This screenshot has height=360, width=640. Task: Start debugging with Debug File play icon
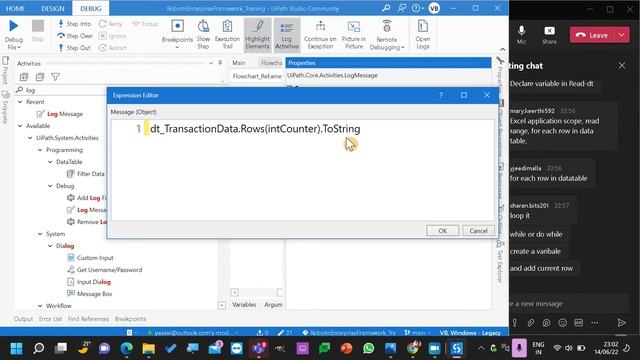(x=13, y=26)
